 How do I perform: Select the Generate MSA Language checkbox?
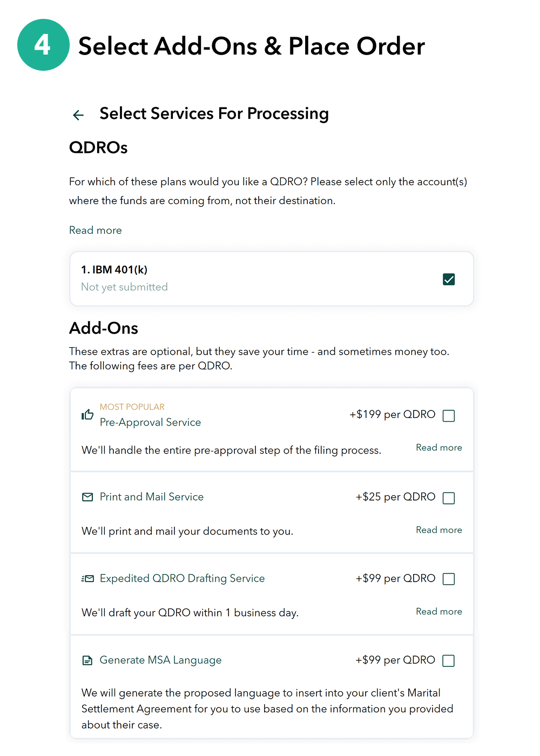coord(449,661)
